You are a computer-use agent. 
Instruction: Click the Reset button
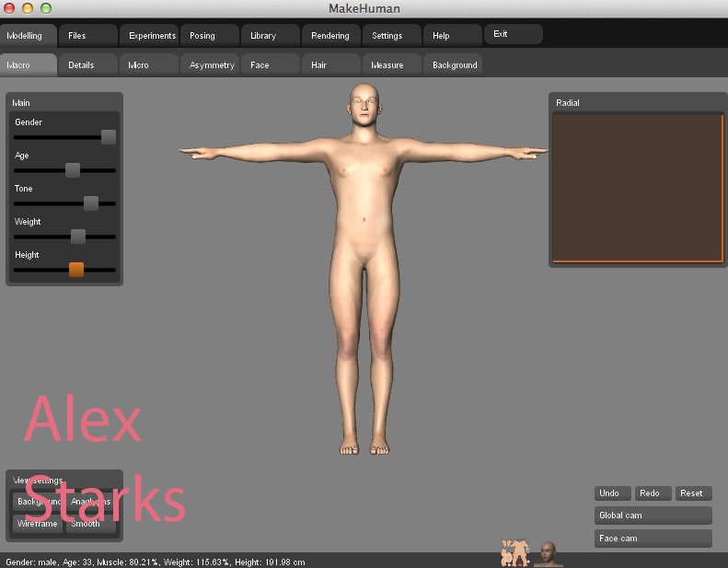pyautogui.click(x=694, y=493)
